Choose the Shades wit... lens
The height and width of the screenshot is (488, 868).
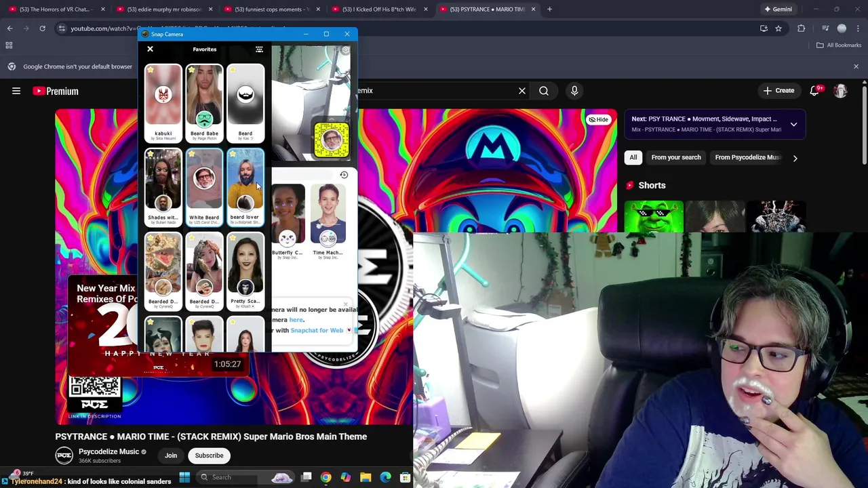pos(163,187)
